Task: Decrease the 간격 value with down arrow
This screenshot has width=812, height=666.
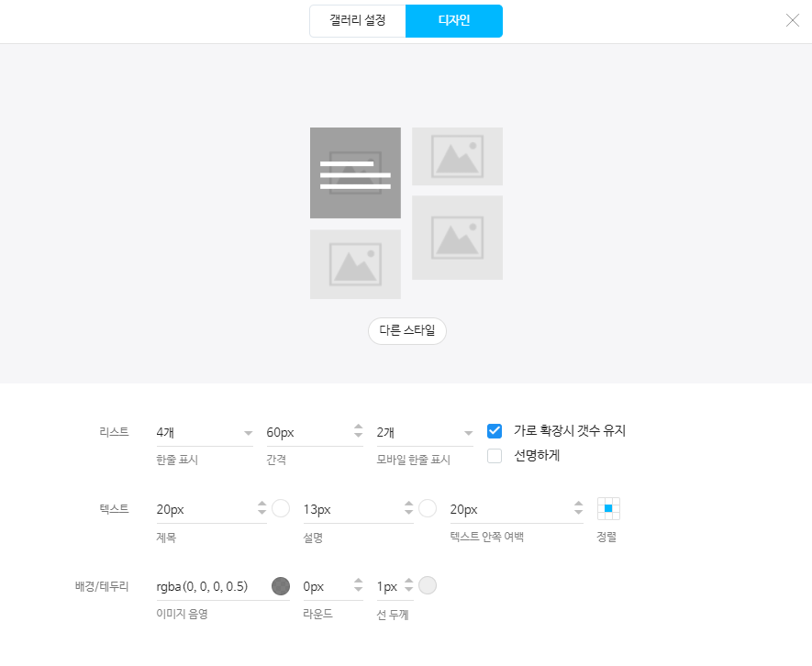Action: coord(359,435)
